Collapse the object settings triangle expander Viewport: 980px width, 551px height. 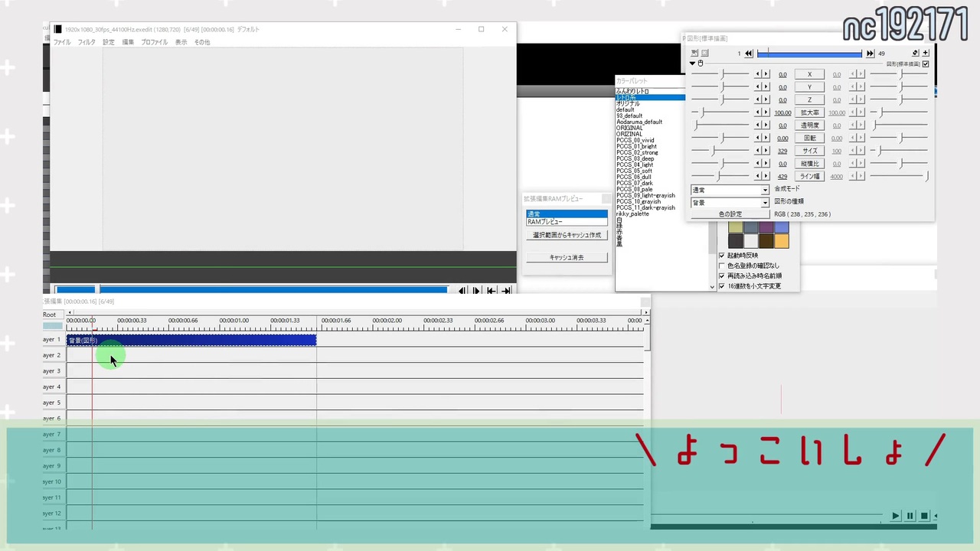693,64
